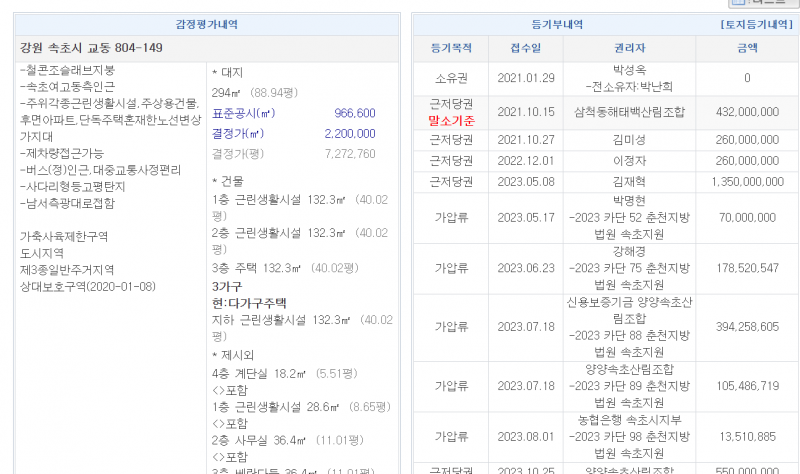Screen dimensions: 800x474
Task: Click the 결정가(㎡) value 2,200,000
Action: [350, 133]
